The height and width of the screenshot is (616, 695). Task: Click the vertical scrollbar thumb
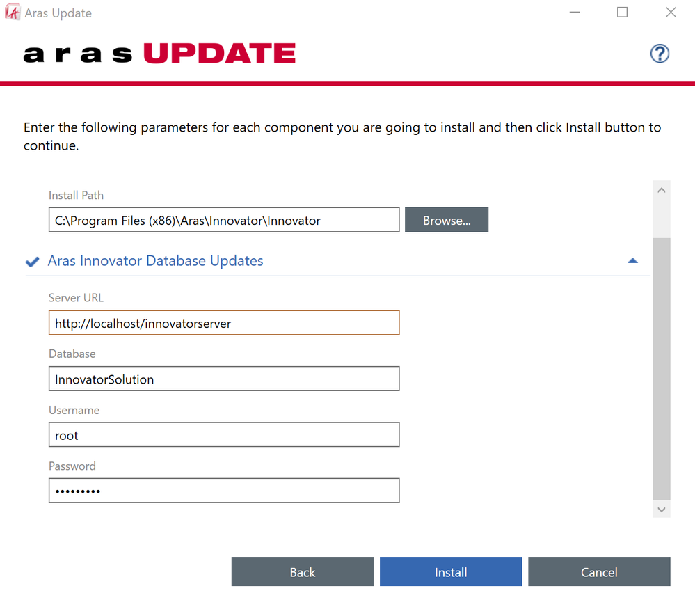(661, 368)
